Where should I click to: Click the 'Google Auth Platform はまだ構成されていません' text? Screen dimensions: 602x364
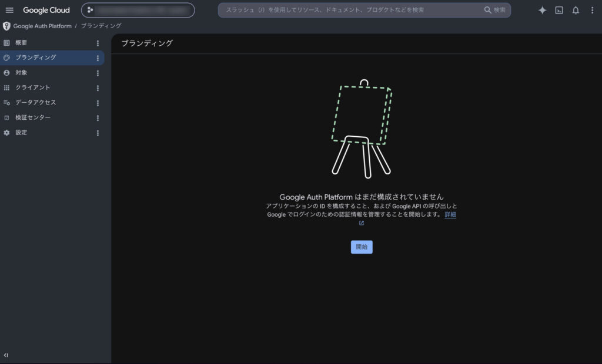(x=362, y=197)
